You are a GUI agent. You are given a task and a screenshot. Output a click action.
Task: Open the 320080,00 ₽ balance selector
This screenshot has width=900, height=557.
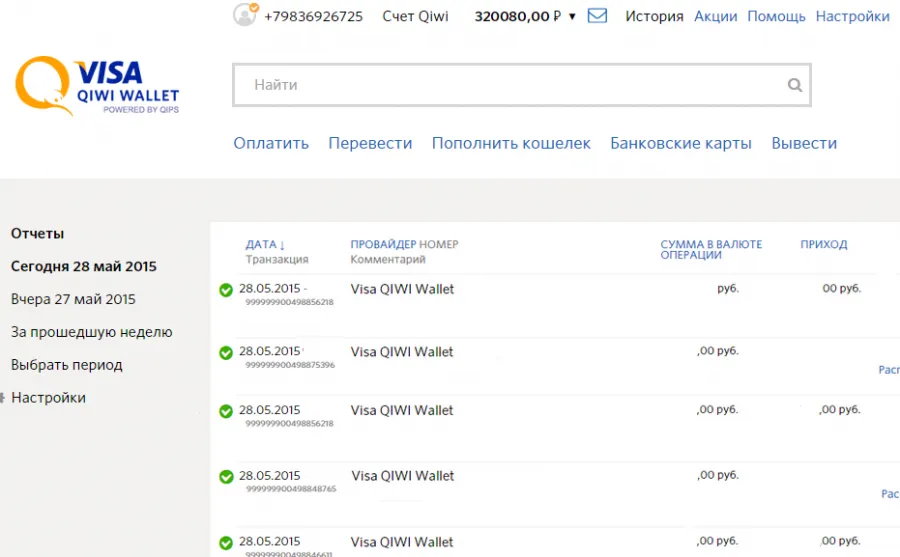(518, 16)
